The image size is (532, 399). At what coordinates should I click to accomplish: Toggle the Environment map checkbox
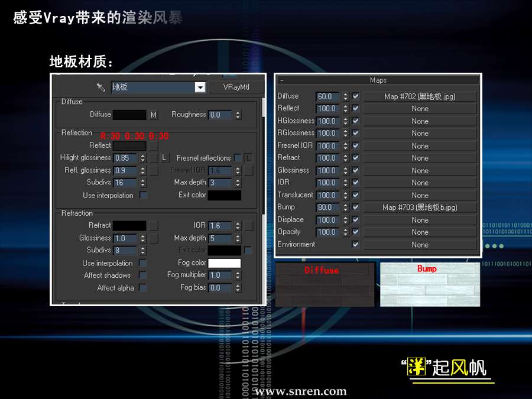click(x=355, y=244)
